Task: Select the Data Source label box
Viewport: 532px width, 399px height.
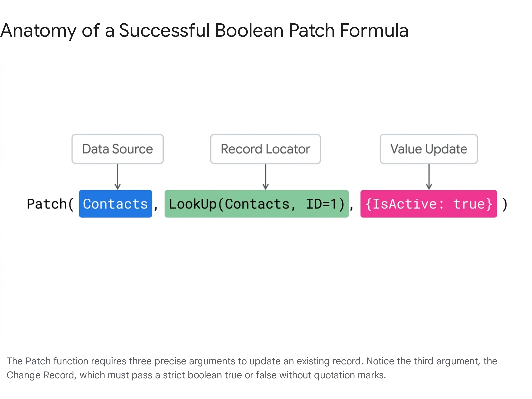Action: coord(118,149)
